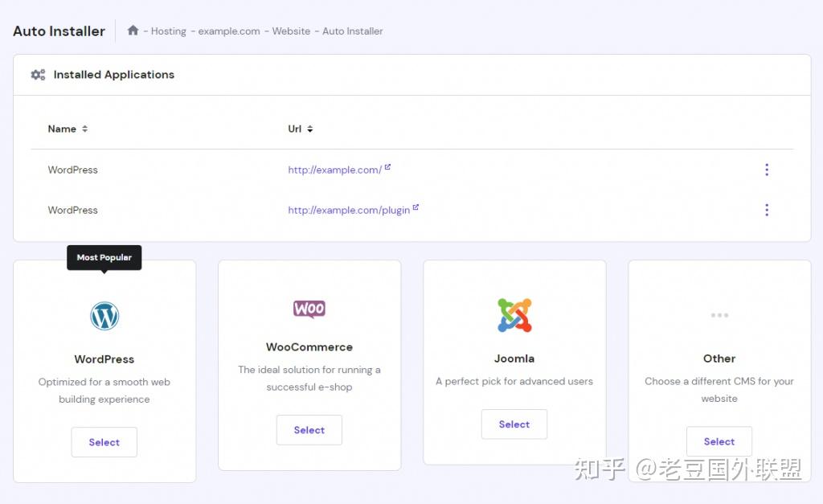Open the http://example.com/ link
823x504 pixels.
[334, 170]
